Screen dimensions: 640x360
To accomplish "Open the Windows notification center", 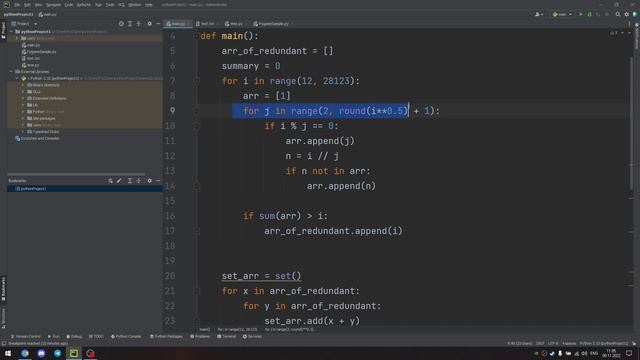I will coord(629,353).
